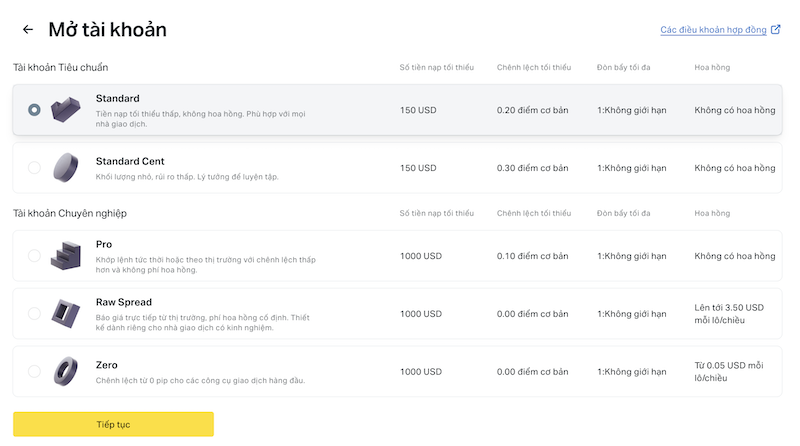Click 1:Không giới hạn leverage in Pro row
800x446 pixels.
[x=632, y=256]
